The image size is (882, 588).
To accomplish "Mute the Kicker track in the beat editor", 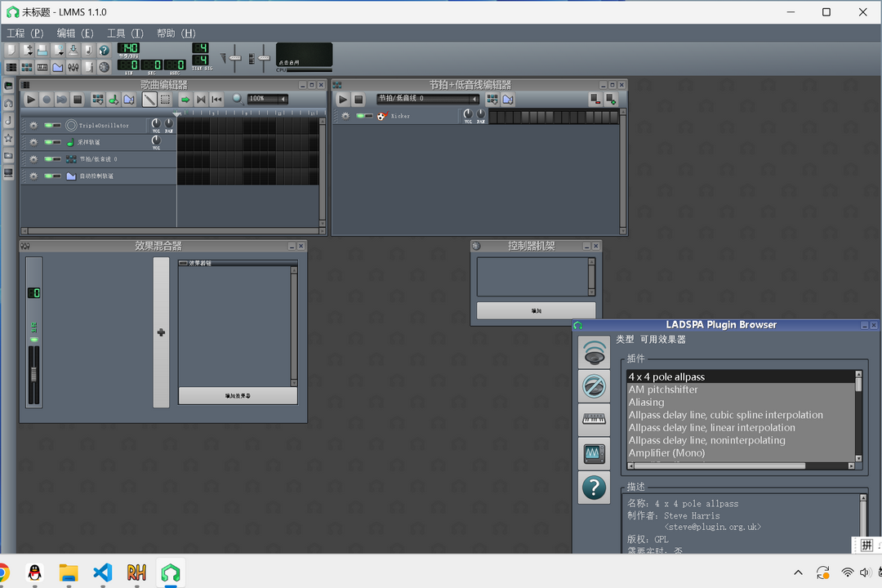I will pos(361,116).
